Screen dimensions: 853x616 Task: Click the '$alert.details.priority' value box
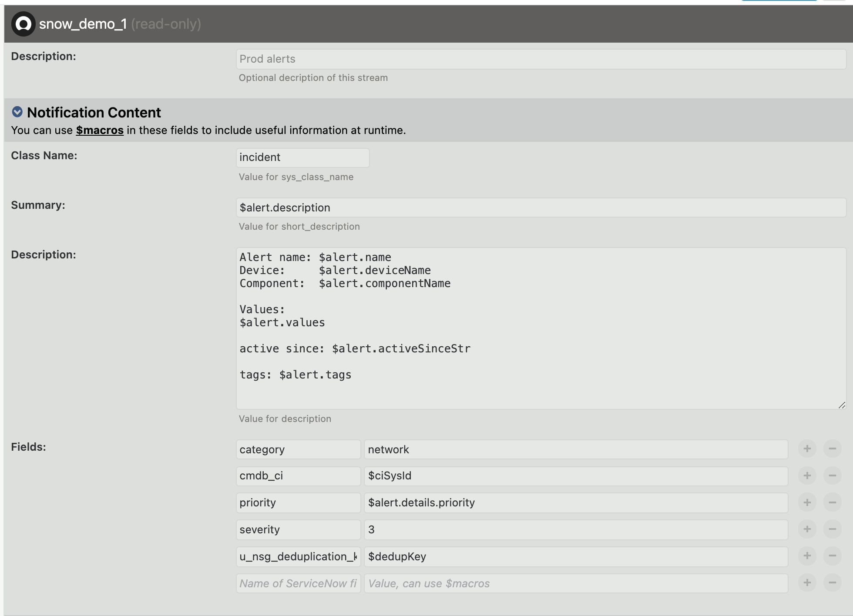coord(576,503)
